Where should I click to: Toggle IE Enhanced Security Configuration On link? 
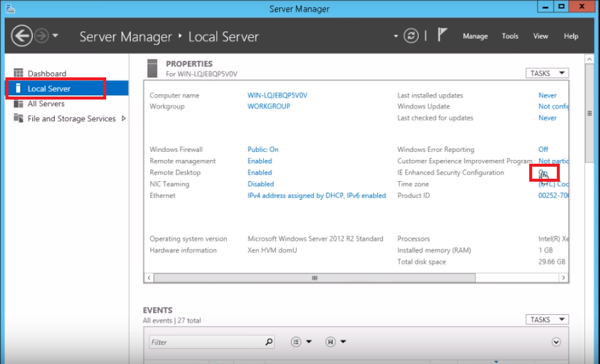(x=543, y=173)
